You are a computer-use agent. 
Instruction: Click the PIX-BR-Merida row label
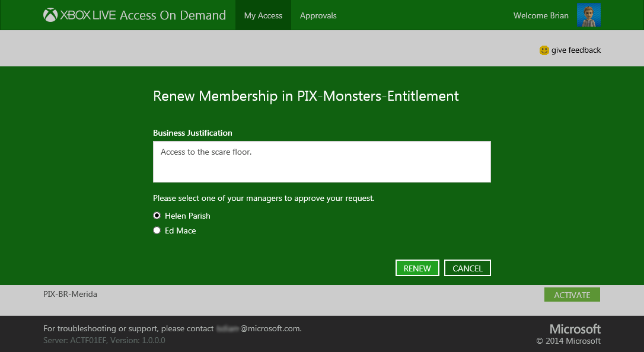pos(70,294)
